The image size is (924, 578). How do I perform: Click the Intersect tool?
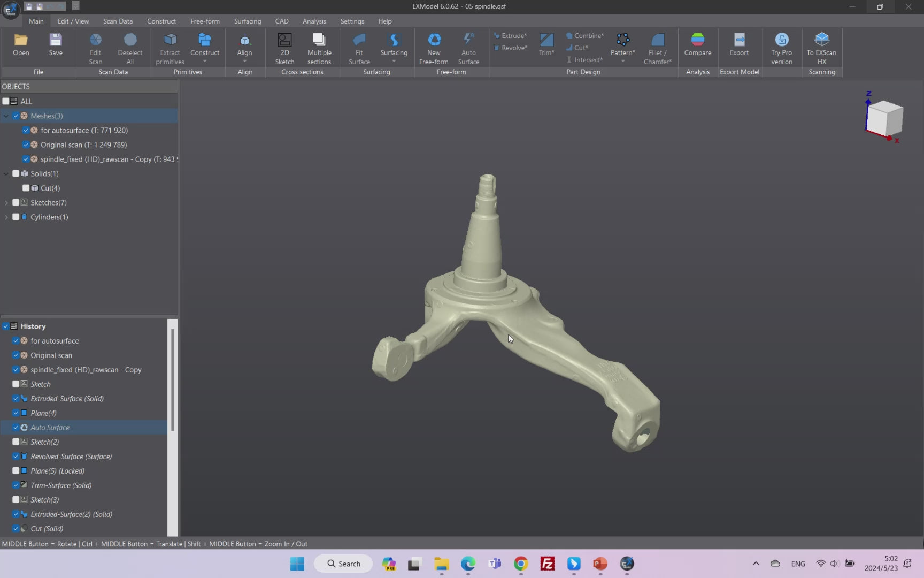pos(584,59)
